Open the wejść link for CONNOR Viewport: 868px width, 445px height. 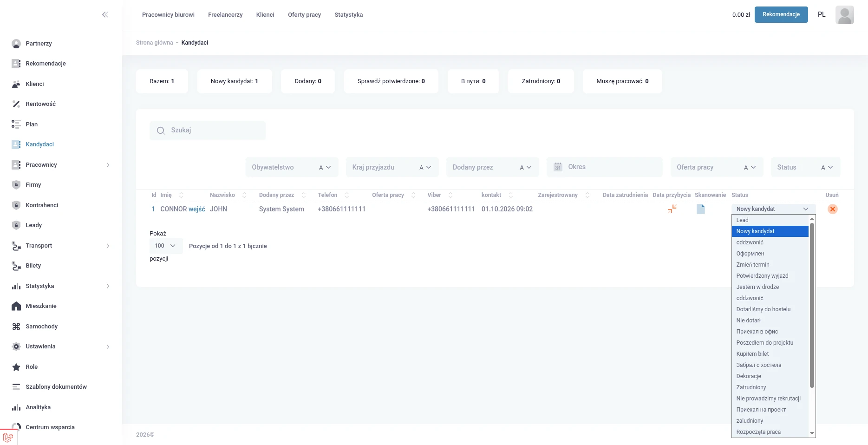(196, 209)
